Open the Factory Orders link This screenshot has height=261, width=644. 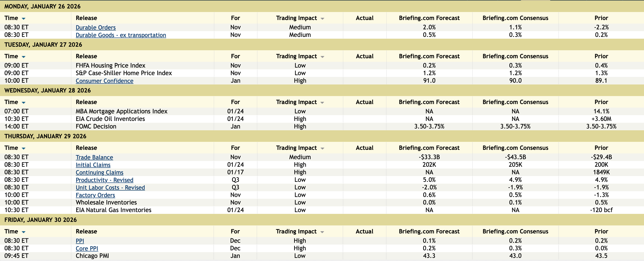(x=95, y=195)
